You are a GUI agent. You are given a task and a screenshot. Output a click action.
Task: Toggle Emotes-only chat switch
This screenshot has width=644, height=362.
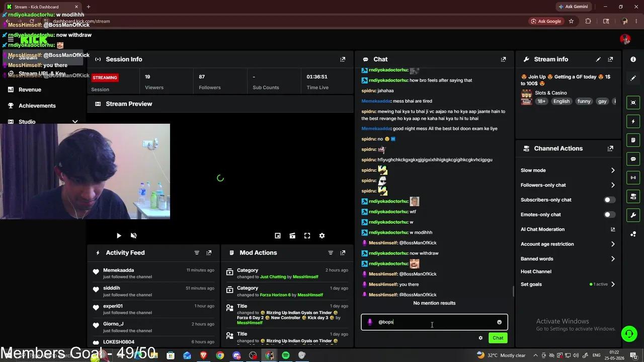point(609,215)
